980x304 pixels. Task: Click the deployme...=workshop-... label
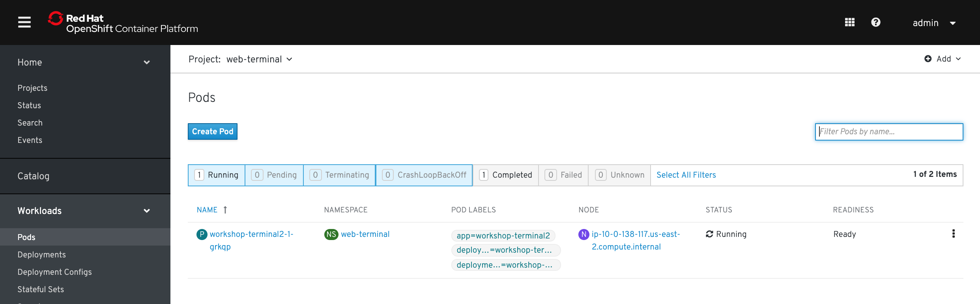506,265
